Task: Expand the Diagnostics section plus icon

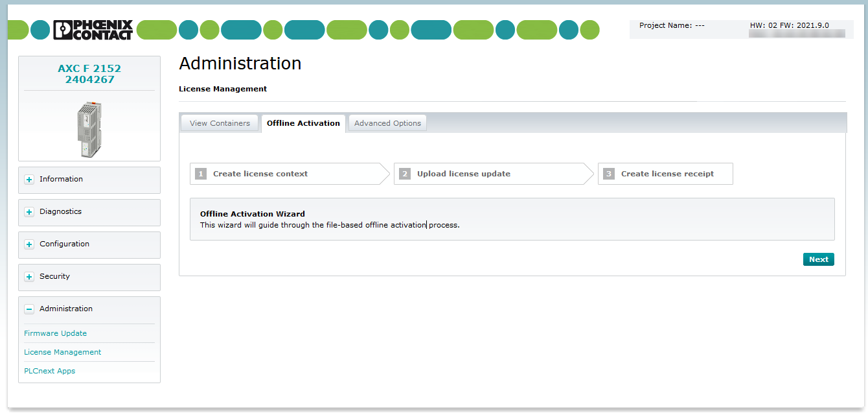Action: [x=29, y=212]
